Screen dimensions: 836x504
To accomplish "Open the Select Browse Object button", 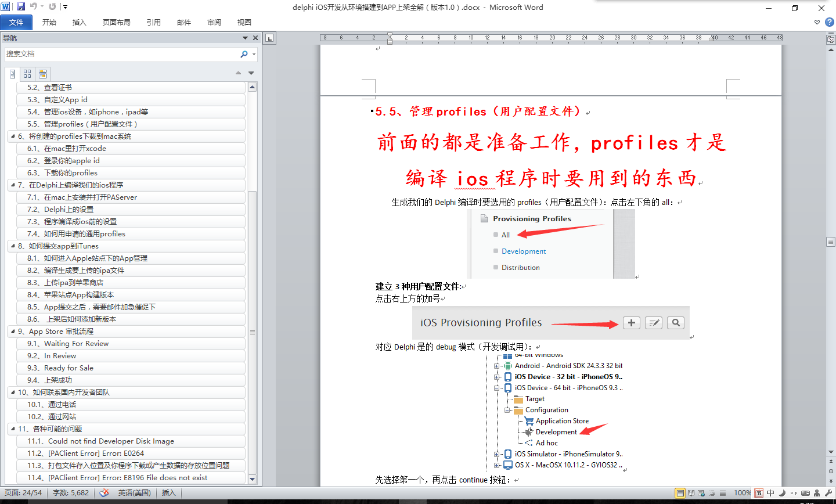I will (x=831, y=471).
